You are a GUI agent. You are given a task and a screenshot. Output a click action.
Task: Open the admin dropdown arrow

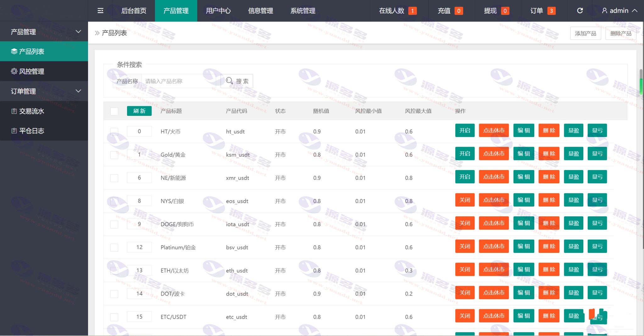click(x=635, y=11)
